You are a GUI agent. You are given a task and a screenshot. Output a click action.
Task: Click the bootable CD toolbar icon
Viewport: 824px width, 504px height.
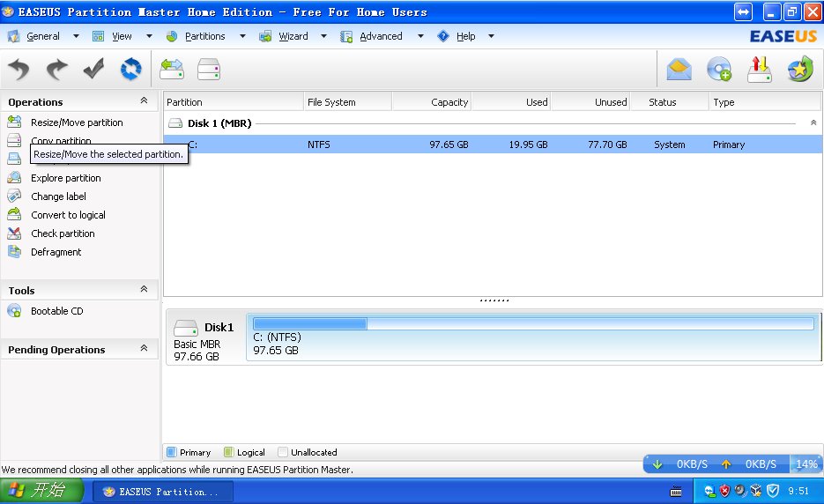tap(719, 69)
